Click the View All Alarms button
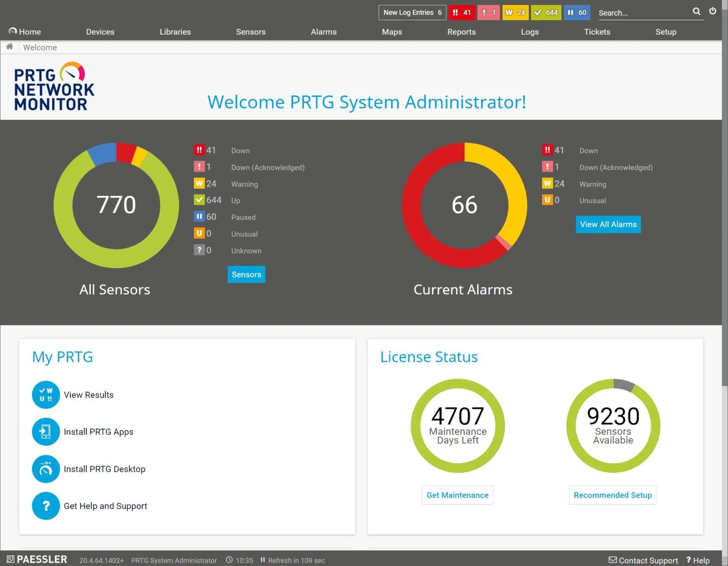This screenshot has height=566, width=728. (608, 224)
